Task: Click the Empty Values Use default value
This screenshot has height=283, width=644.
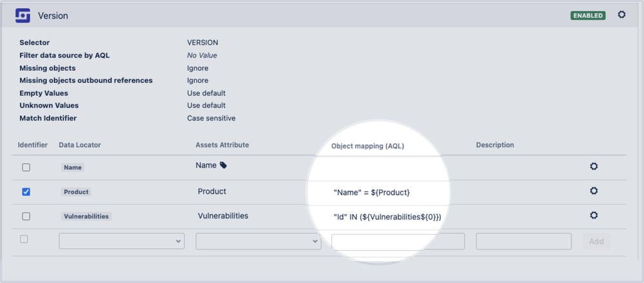Action: point(206,93)
